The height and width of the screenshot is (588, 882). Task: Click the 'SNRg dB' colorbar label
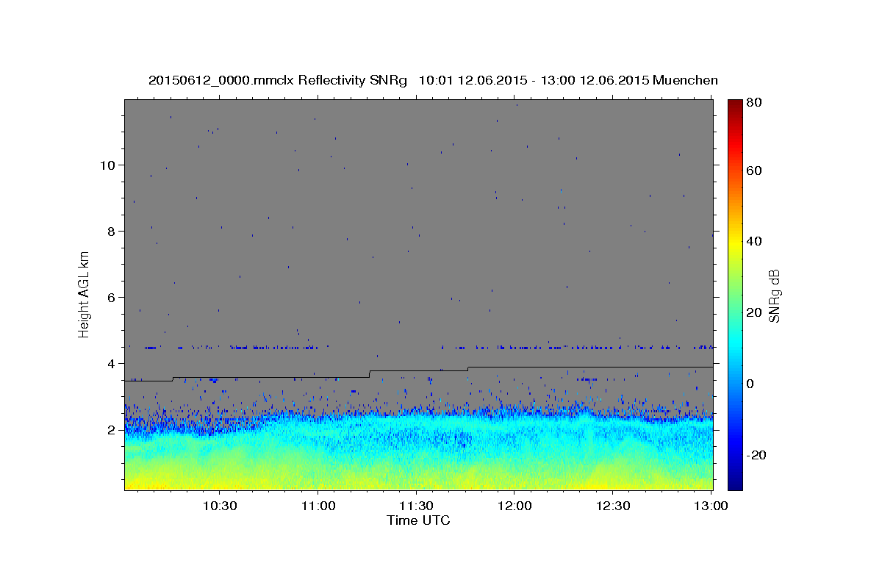pos(774,296)
